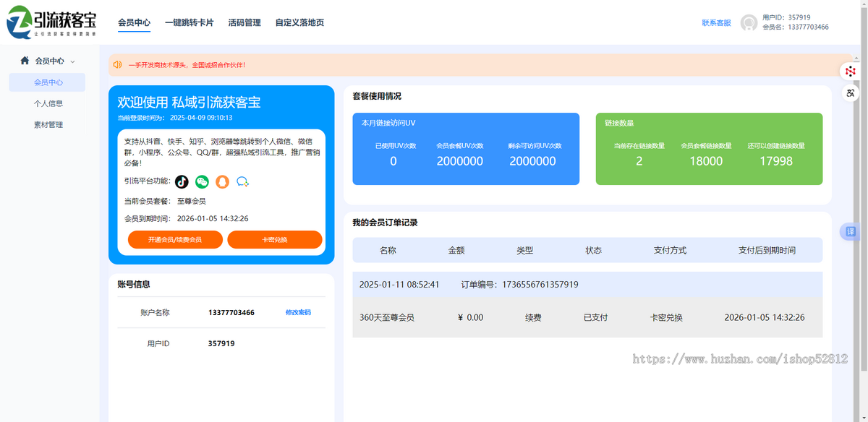The image size is (868, 422).
Task: Click the 卡密兑换 orange button
Action: pyautogui.click(x=275, y=239)
